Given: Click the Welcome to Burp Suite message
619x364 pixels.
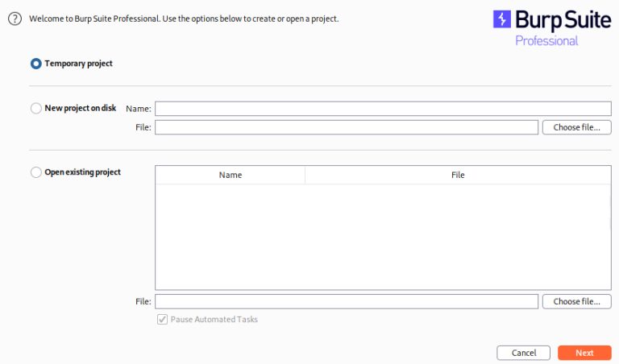Looking at the screenshot, I should [x=184, y=19].
